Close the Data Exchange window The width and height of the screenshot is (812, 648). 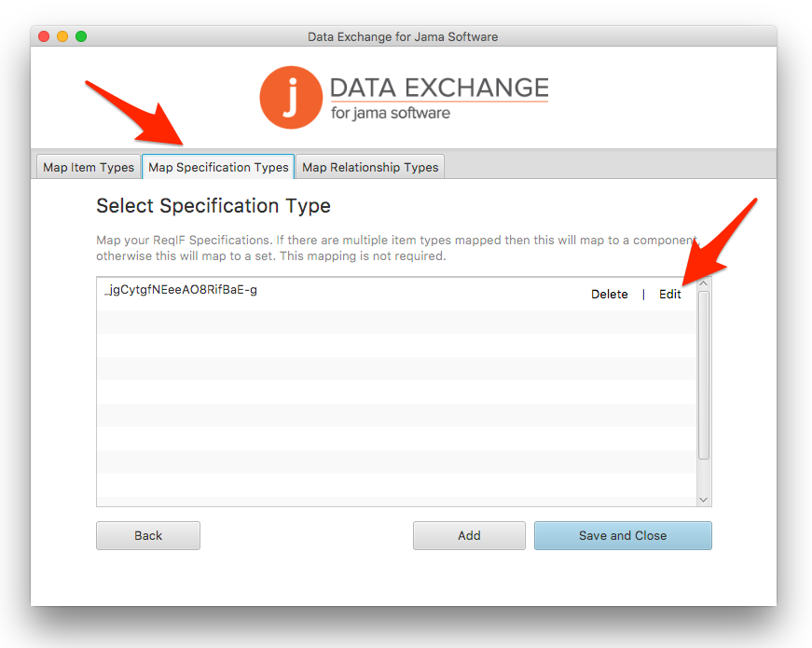click(44, 36)
